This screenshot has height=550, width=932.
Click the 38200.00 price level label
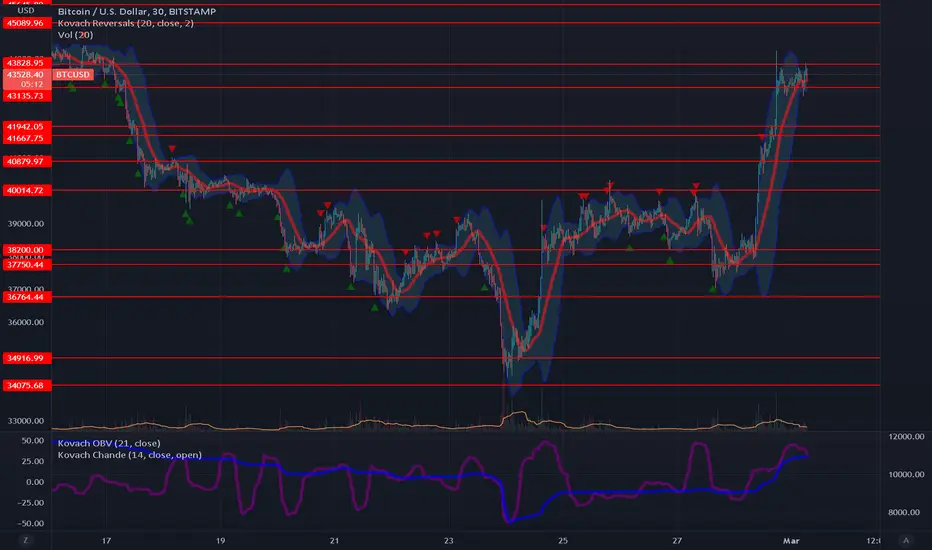(27, 250)
